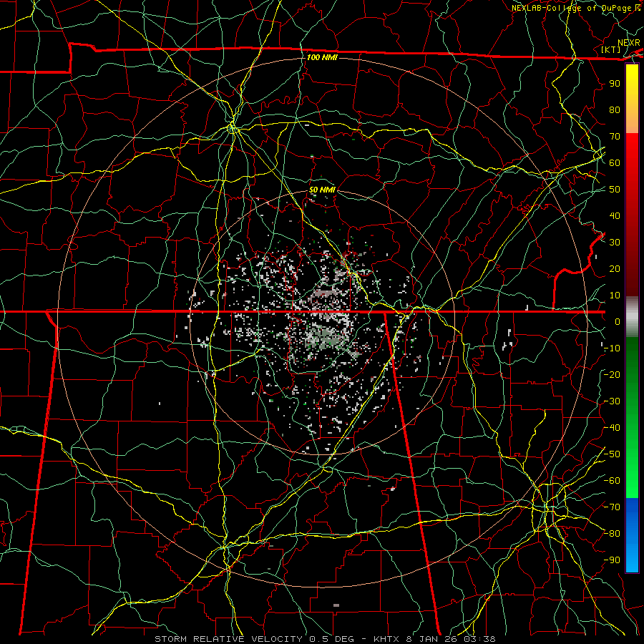This screenshot has height=644, width=644.
Task: Click the "10" scale value
Action: click(x=615, y=296)
